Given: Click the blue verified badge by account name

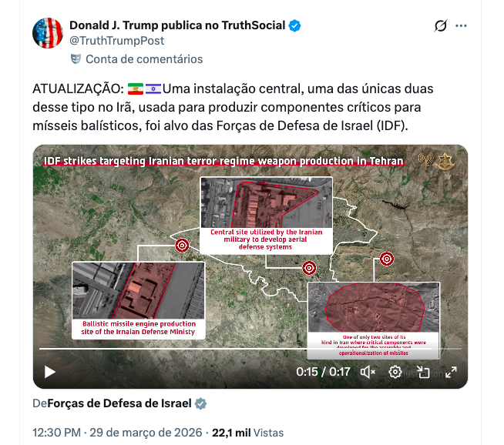Looking at the screenshot, I should point(294,25).
